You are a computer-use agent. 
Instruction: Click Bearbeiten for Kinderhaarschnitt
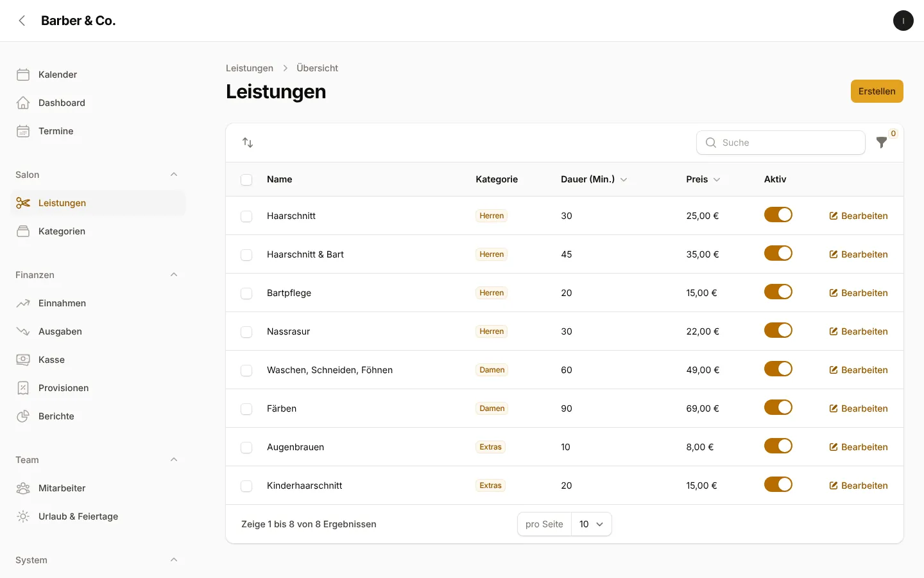859,486
